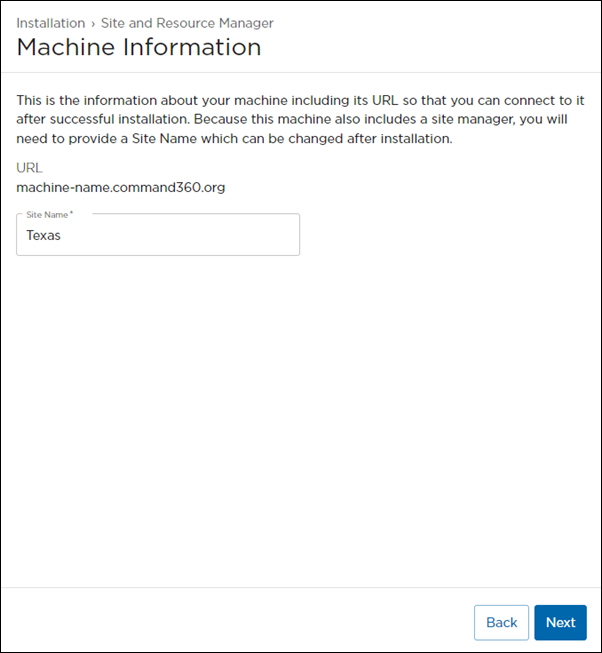Click the word 'Installation' in the top path
The width and height of the screenshot is (602, 653).
pos(50,23)
